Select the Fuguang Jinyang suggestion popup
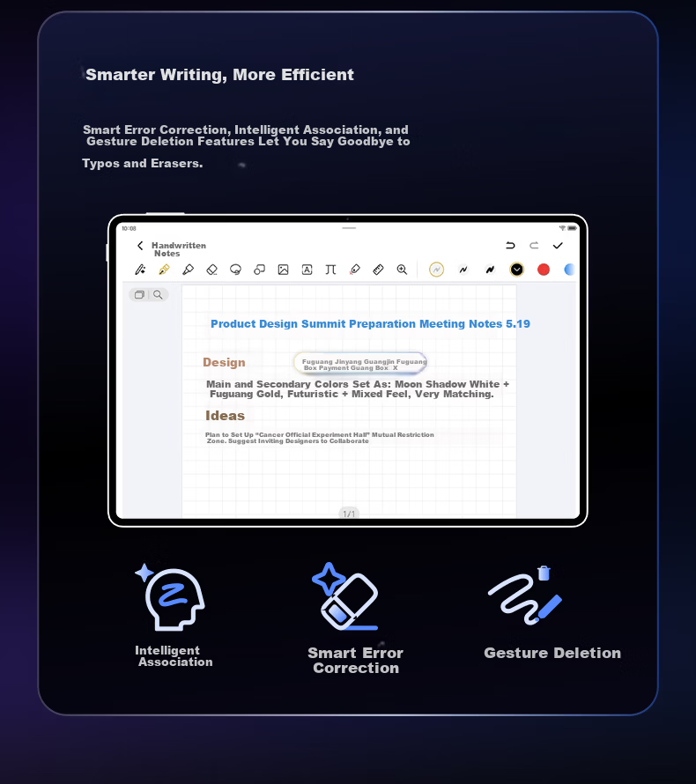Screen dimensions: 696x784 (x=360, y=364)
